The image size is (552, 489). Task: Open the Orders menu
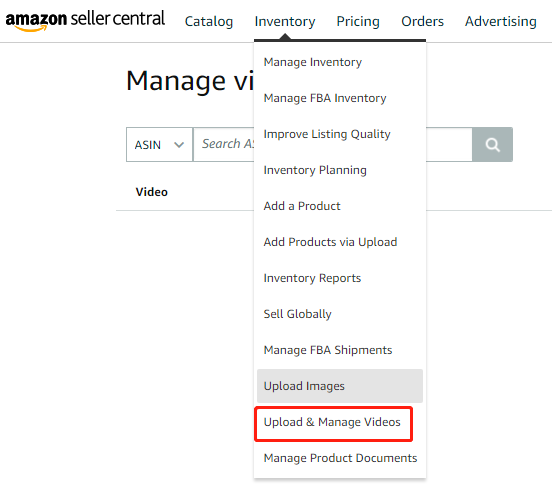(422, 21)
